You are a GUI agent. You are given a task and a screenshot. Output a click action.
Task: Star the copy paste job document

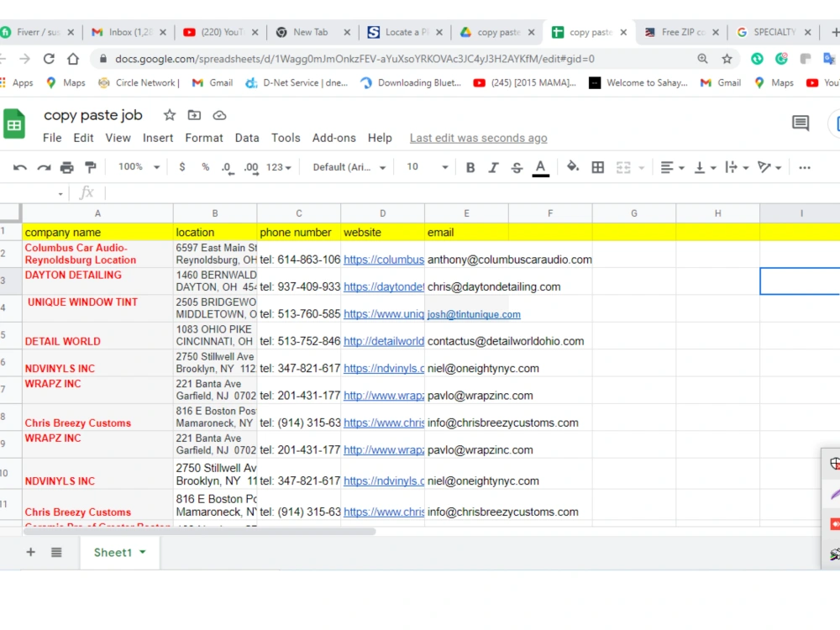point(170,115)
